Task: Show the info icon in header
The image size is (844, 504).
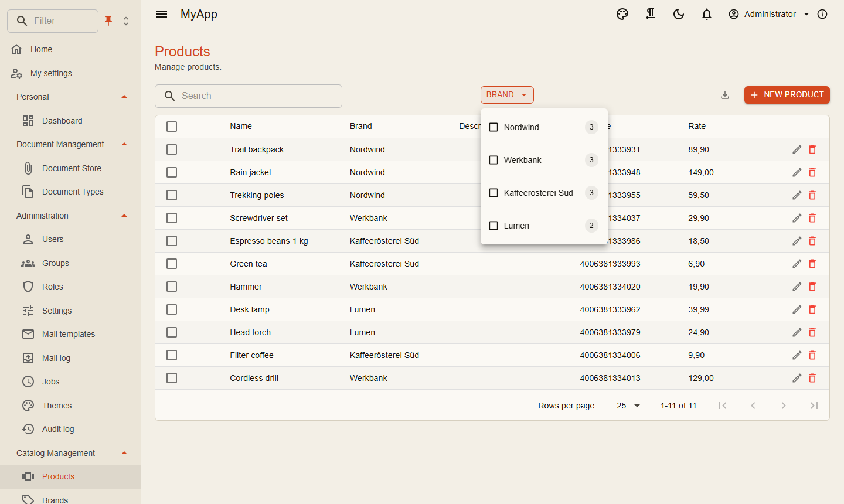Action: coord(822,14)
